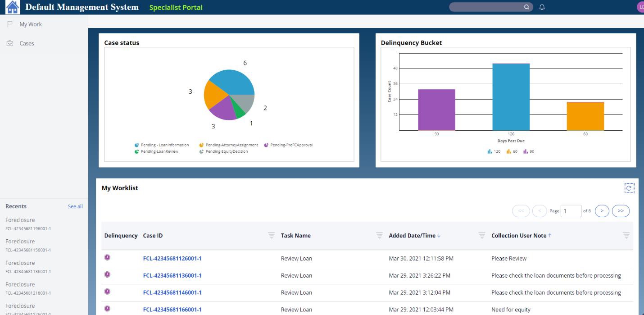Open Task Name column filter

pyautogui.click(x=380, y=235)
